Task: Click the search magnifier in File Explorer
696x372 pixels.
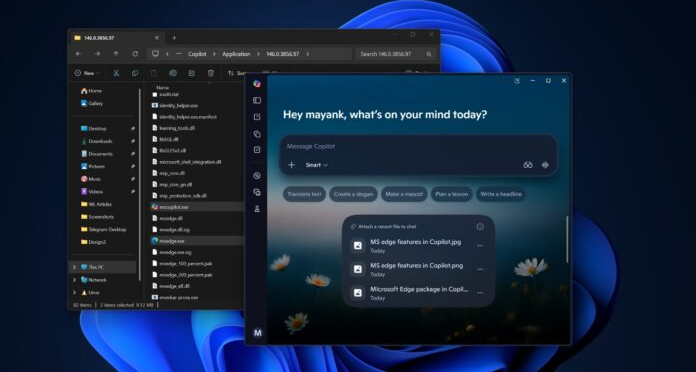Action: (429, 54)
